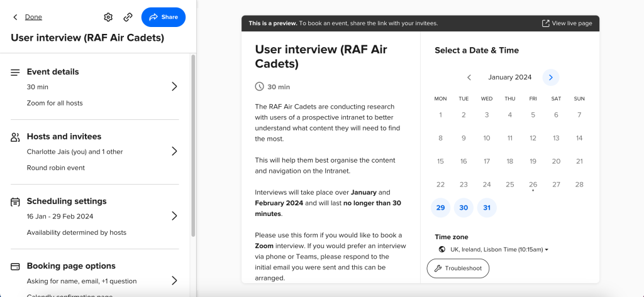Click the preview page title heading

click(x=321, y=57)
